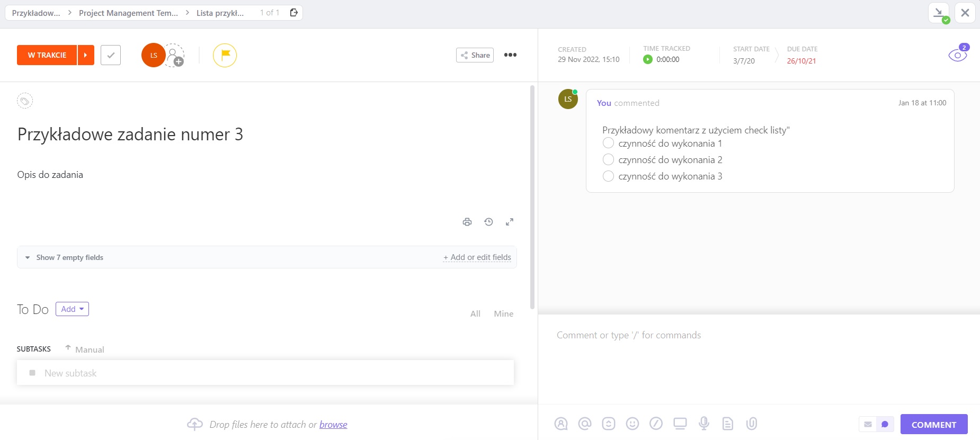
Task: Click the 1 of 1 task counter
Action: coord(269,13)
